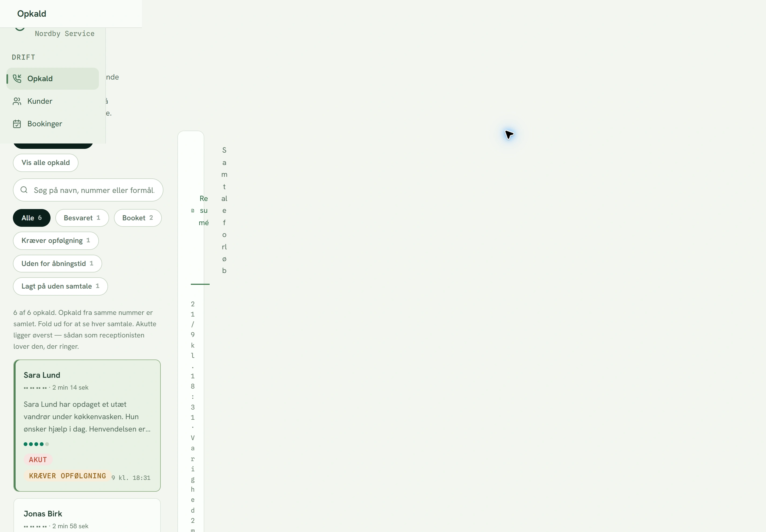Open Sara Lund call card

(x=87, y=426)
